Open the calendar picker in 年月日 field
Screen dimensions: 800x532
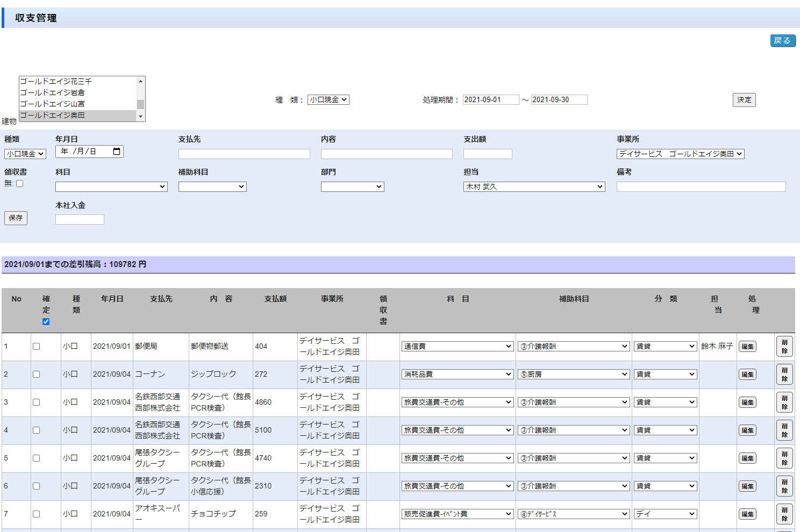117,152
